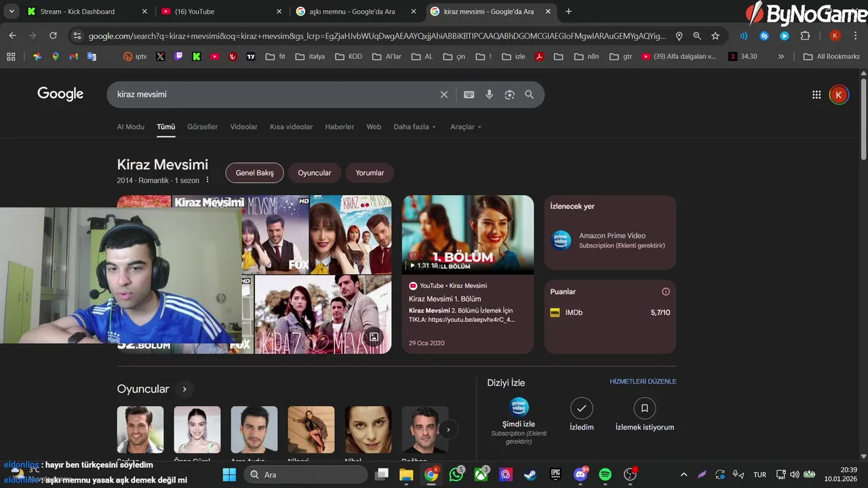Open the tab search dropdown in Chrome
868x488 pixels.
(x=11, y=12)
